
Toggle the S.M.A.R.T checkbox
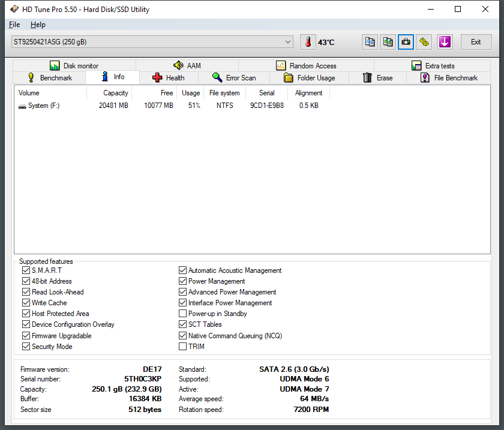tap(26, 270)
